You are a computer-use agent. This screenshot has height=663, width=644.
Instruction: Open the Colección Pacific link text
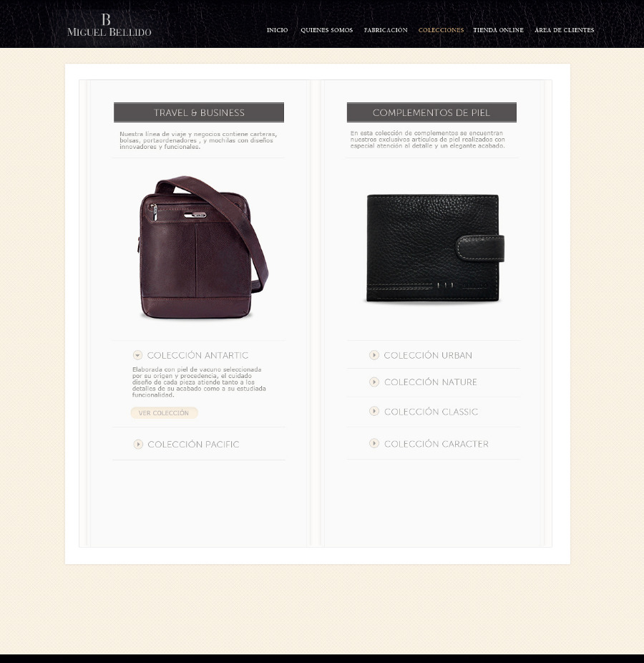193,445
